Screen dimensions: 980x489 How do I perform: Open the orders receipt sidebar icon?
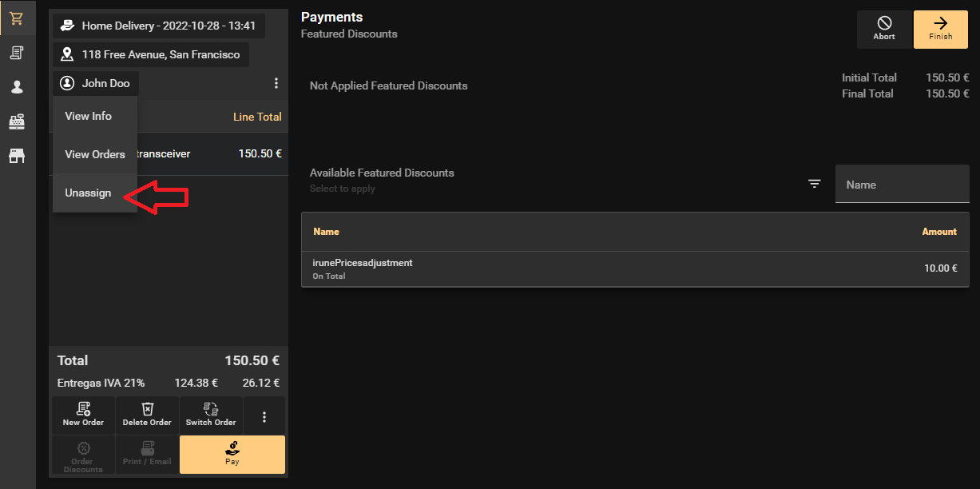coord(16,53)
